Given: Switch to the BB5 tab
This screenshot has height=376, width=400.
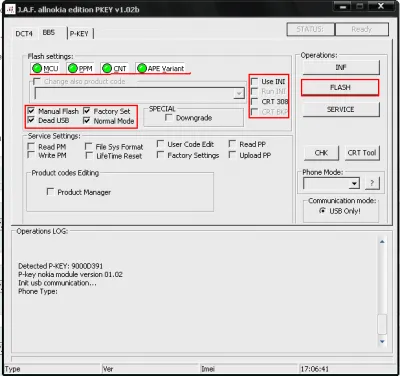Looking at the screenshot, I should point(49,33).
